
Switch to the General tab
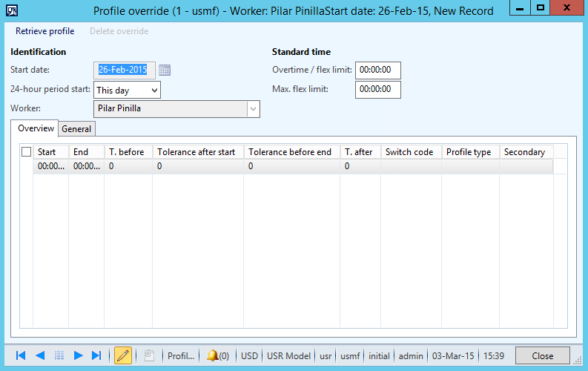pyautogui.click(x=76, y=129)
